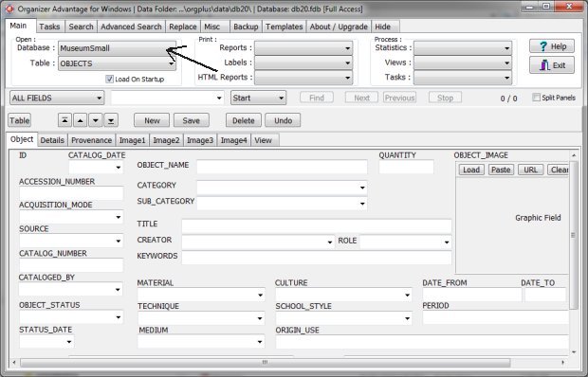The width and height of the screenshot is (588, 377).
Task: Create a record with New button
Action: [152, 120]
